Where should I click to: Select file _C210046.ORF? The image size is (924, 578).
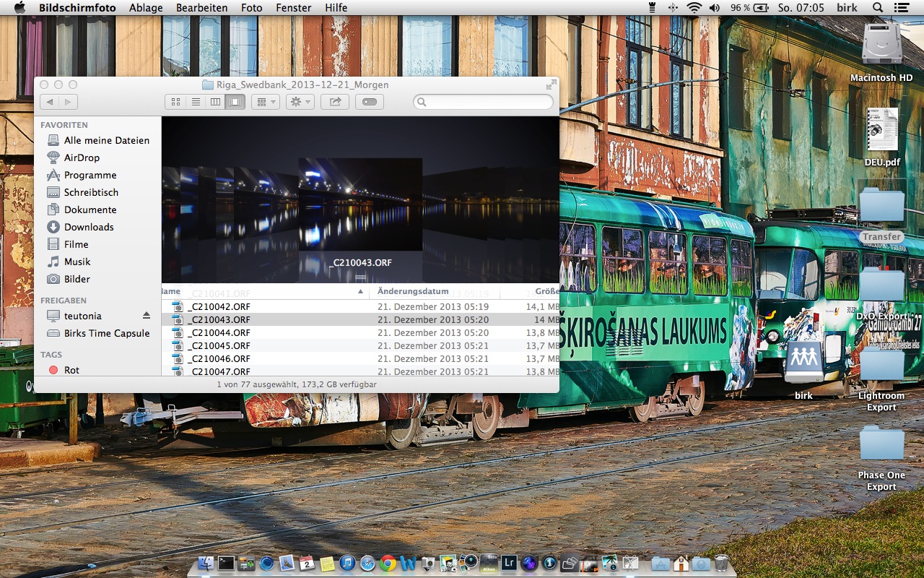point(360,358)
